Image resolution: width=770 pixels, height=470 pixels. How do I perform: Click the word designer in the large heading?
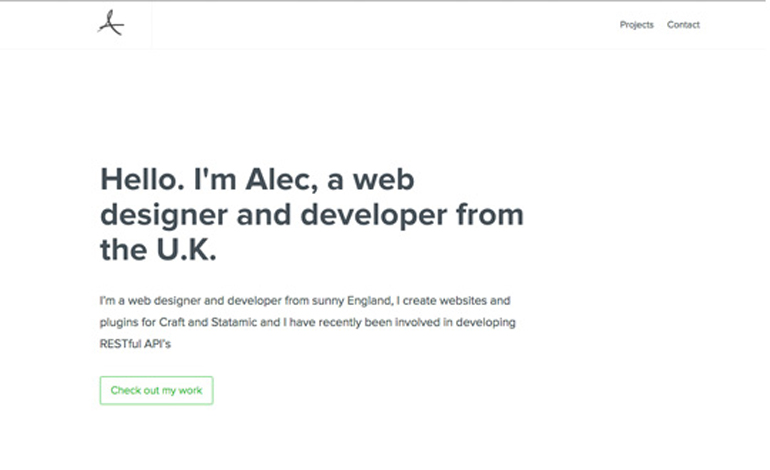tap(164, 215)
